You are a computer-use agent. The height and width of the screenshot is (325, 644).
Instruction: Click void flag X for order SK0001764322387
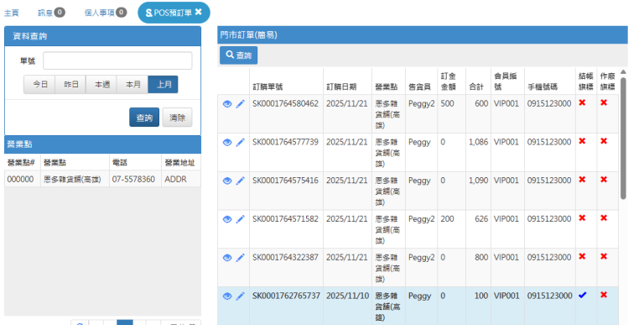tap(604, 256)
